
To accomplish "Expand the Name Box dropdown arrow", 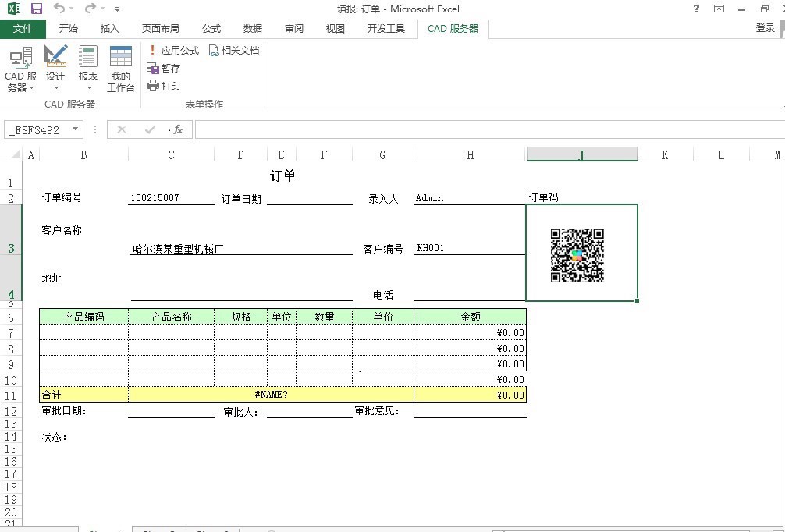I will coord(75,129).
